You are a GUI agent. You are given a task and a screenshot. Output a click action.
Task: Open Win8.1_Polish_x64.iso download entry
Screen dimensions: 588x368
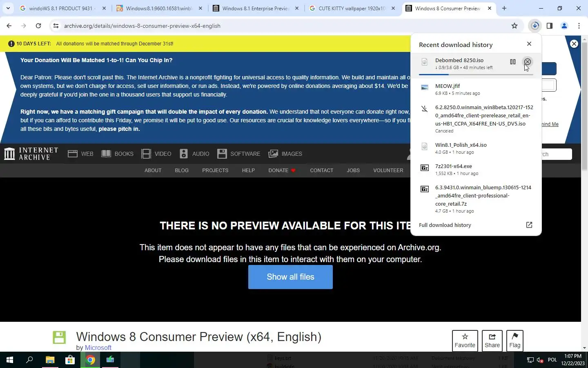476,148
